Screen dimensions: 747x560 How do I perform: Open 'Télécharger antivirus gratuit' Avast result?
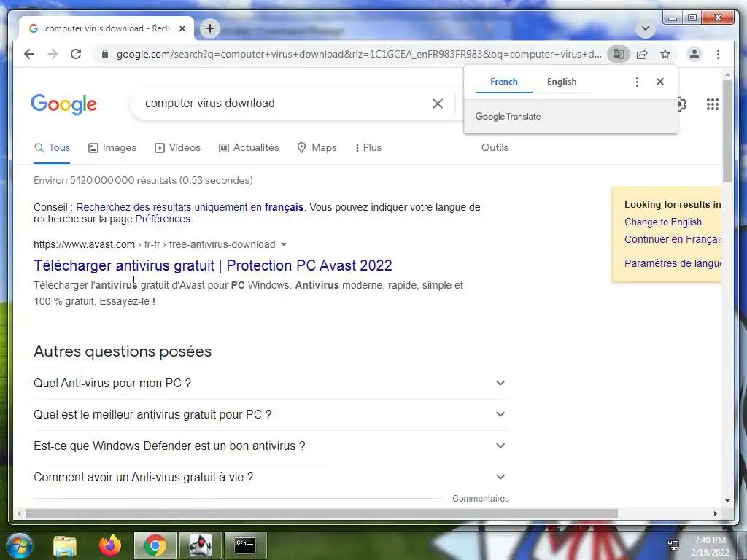point(212,265)
